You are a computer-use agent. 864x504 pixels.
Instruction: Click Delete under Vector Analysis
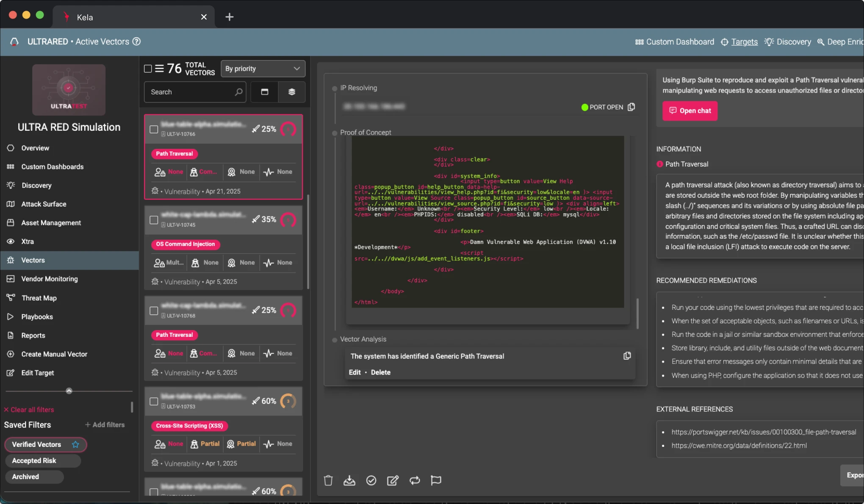[x=381, y=372]
